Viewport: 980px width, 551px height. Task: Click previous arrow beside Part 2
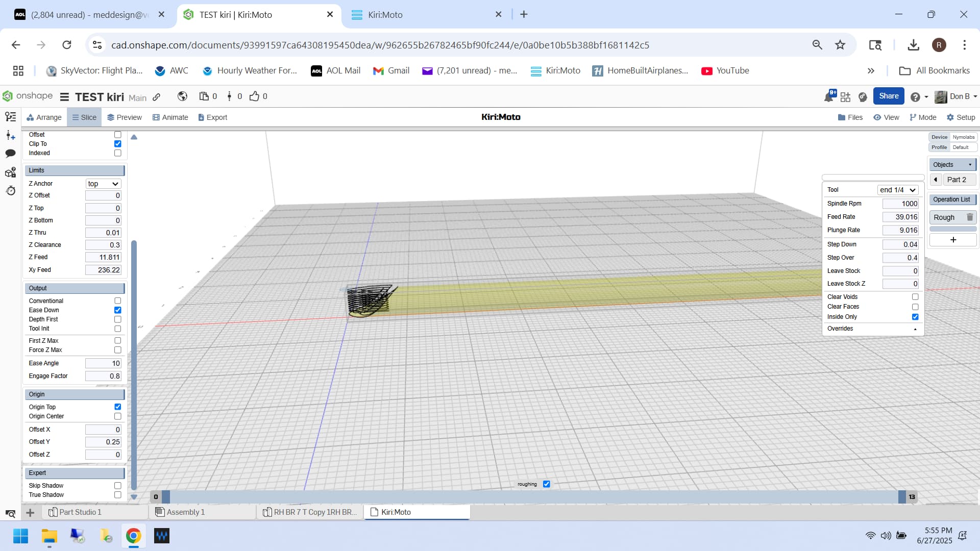936,180
